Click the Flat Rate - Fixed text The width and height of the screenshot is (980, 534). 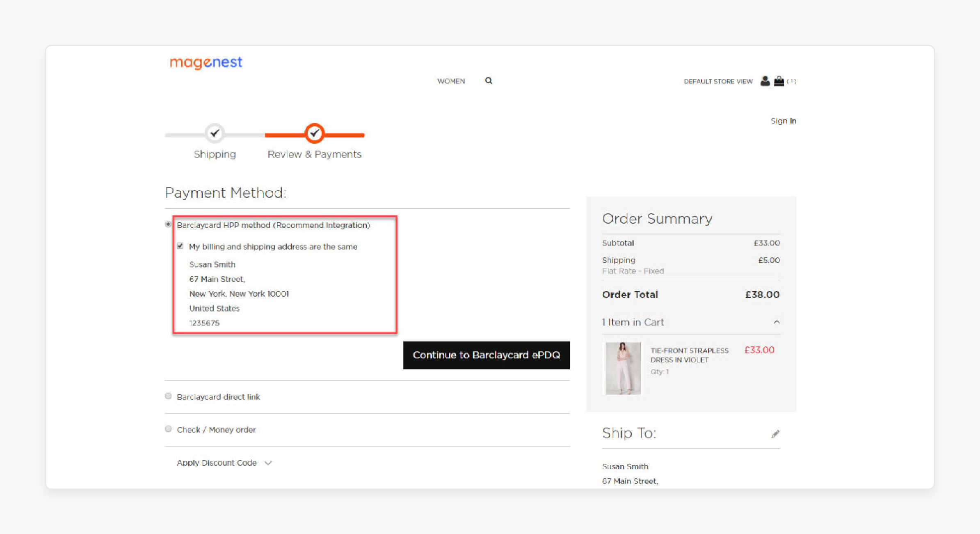tap(633, 271)
